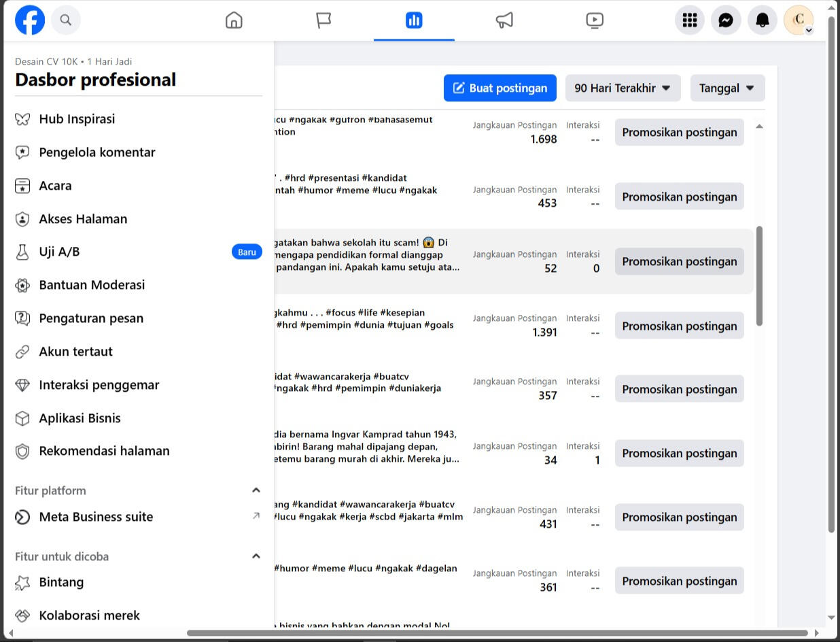Open Uji A/B menu item
The height and width of the screenshot is (642, 840).
(59, 252)
